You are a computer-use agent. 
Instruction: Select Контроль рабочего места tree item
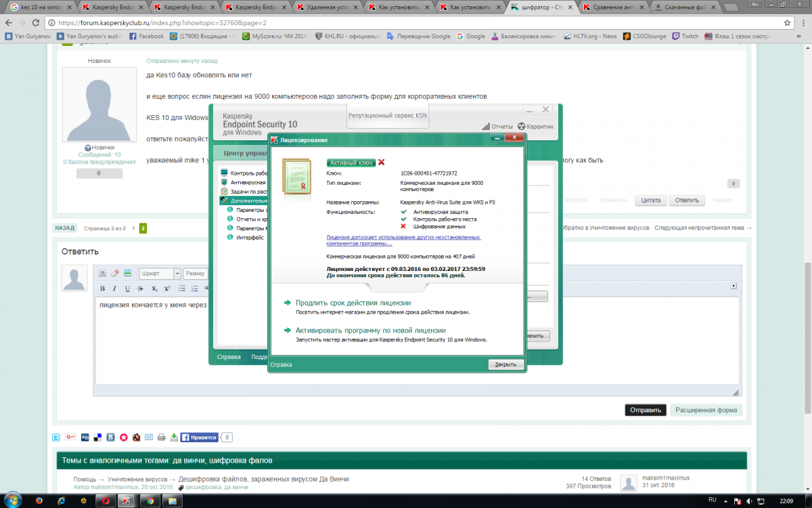click(245, 173)
